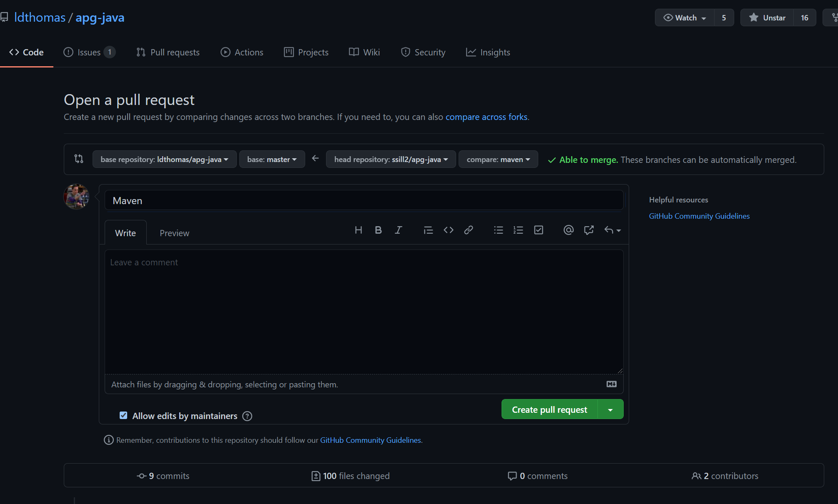838x504 pixels.
Task: Switch to the Write tab
Action: click(x=125, y=233)
